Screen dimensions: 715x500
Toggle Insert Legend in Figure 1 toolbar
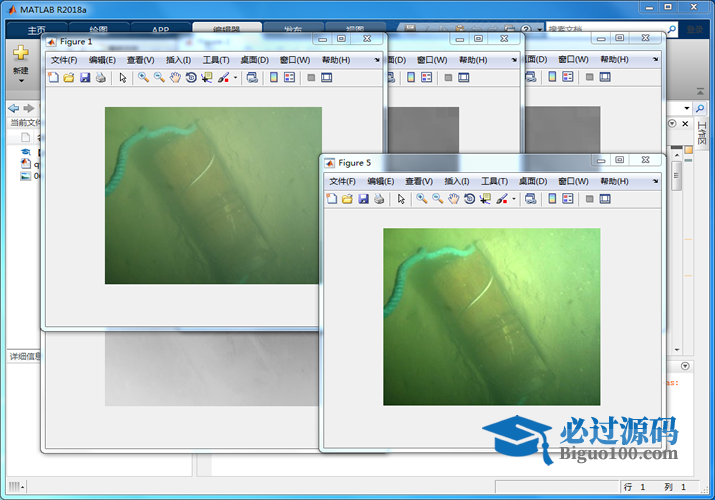pos(289,77)
